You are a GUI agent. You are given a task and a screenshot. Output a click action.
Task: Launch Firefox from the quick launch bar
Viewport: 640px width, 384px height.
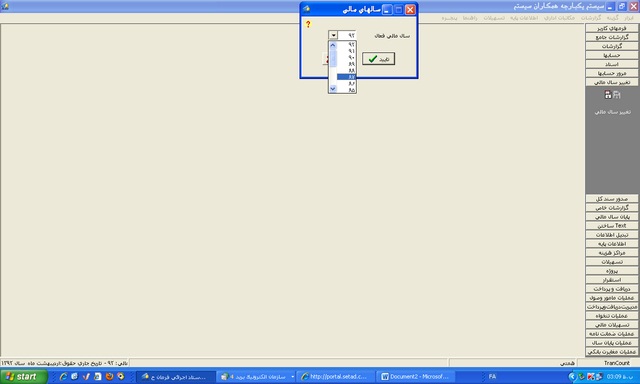109,376
